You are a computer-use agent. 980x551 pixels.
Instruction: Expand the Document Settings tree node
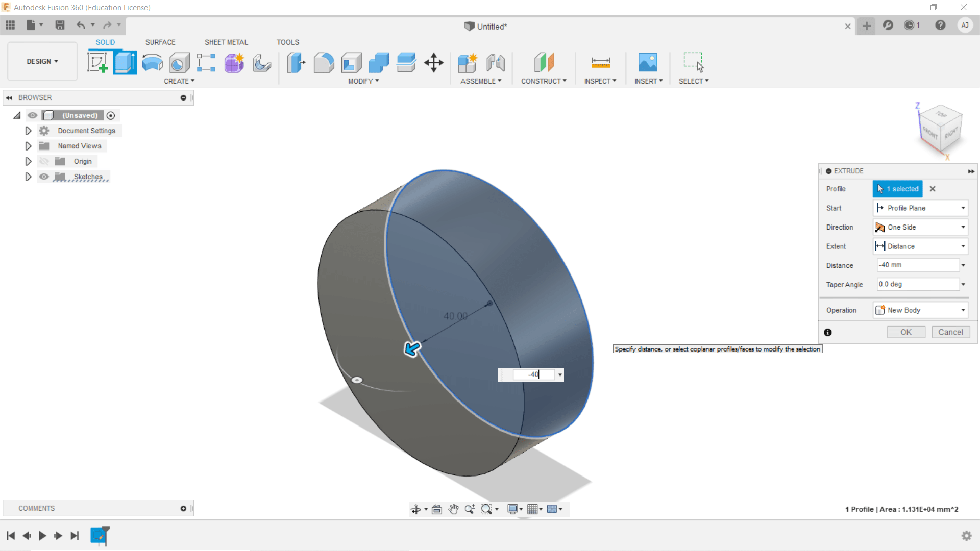click(29, 131)
